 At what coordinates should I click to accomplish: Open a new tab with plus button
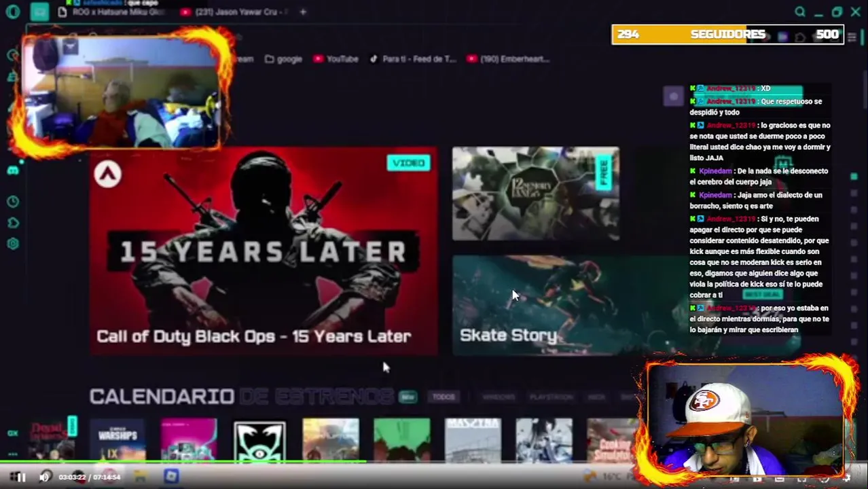[x=303, y=12]
